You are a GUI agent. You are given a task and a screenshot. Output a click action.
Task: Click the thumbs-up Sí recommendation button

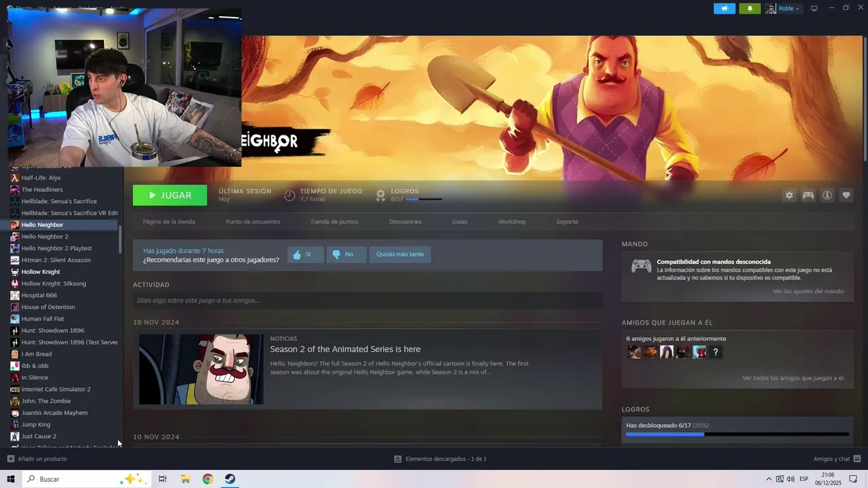pyautogui.click(x=305, y=255)
